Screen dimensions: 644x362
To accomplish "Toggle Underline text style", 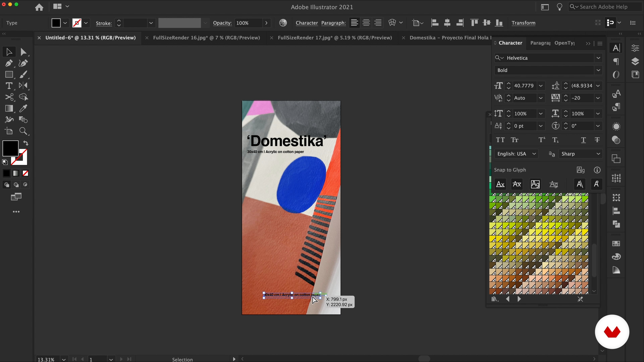I will point(583,140).
